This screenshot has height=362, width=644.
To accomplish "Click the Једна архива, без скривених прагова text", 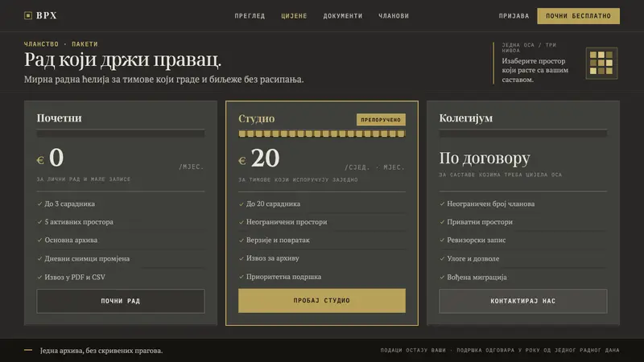I will pyautogui.click(x=101, y=351).
